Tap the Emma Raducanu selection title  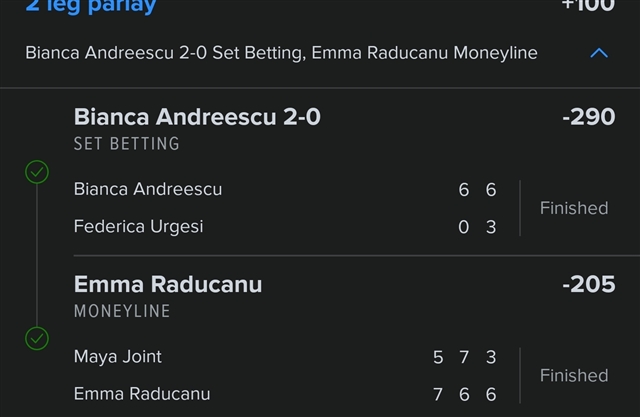pyautogui.click(x=168, y=284)
